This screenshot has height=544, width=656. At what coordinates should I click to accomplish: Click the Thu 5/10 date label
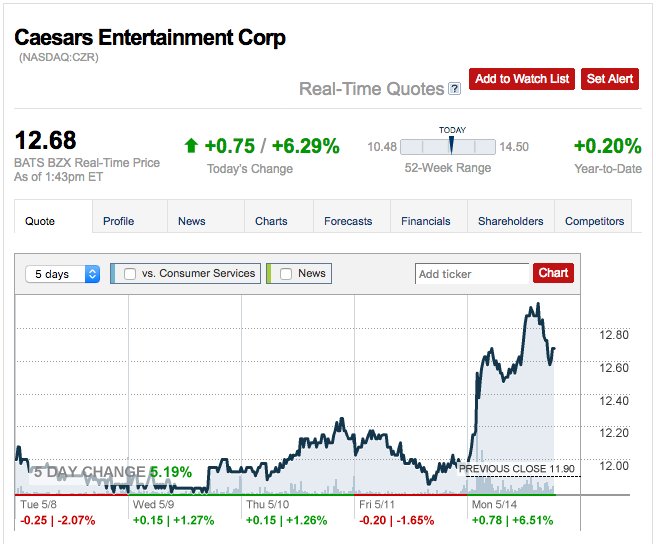click(x=267, y=505)
